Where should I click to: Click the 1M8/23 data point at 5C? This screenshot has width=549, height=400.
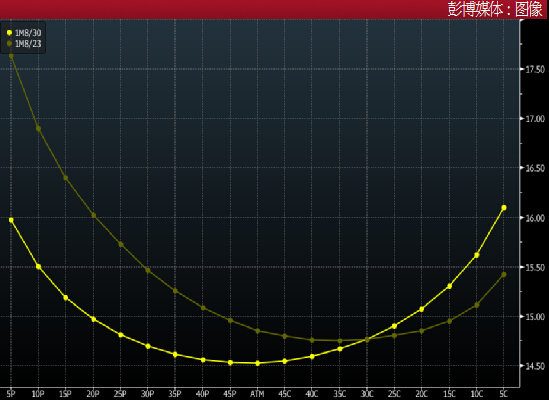pos(504,275)
